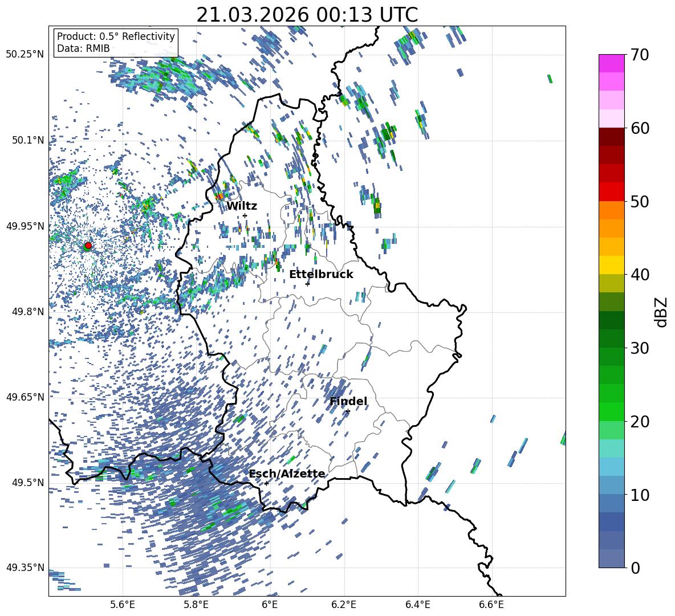Click the Product 0.5° Reflectivity text

click(116, 36)
